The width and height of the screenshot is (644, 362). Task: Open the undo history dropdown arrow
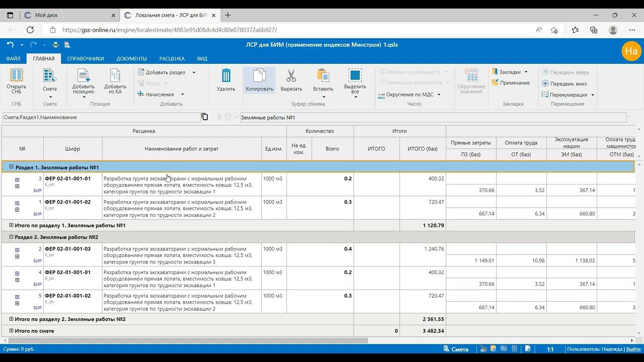tap(21, 45)
